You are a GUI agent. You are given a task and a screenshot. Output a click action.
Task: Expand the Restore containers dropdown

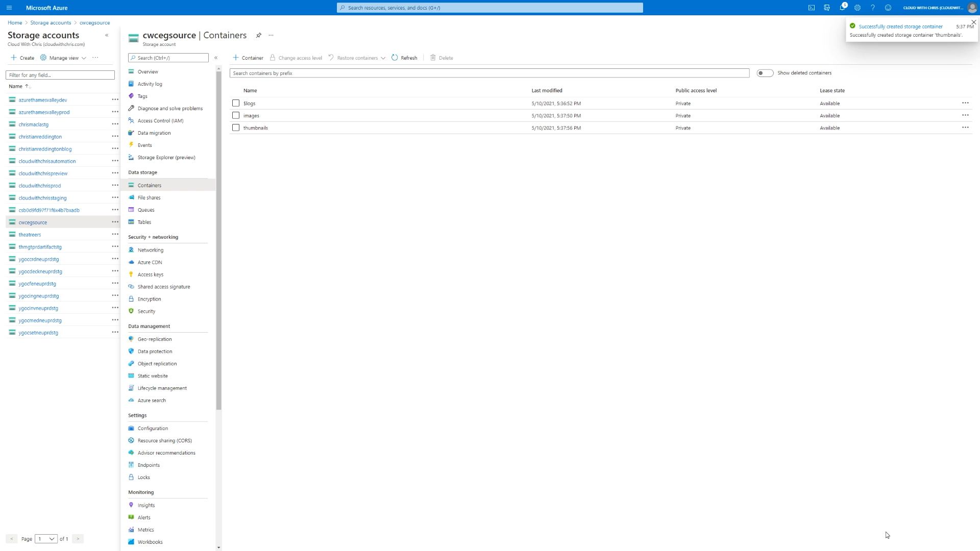coord(383,58)
